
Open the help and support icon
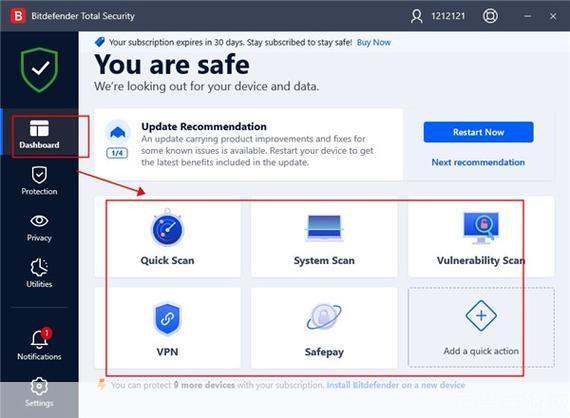490,16
